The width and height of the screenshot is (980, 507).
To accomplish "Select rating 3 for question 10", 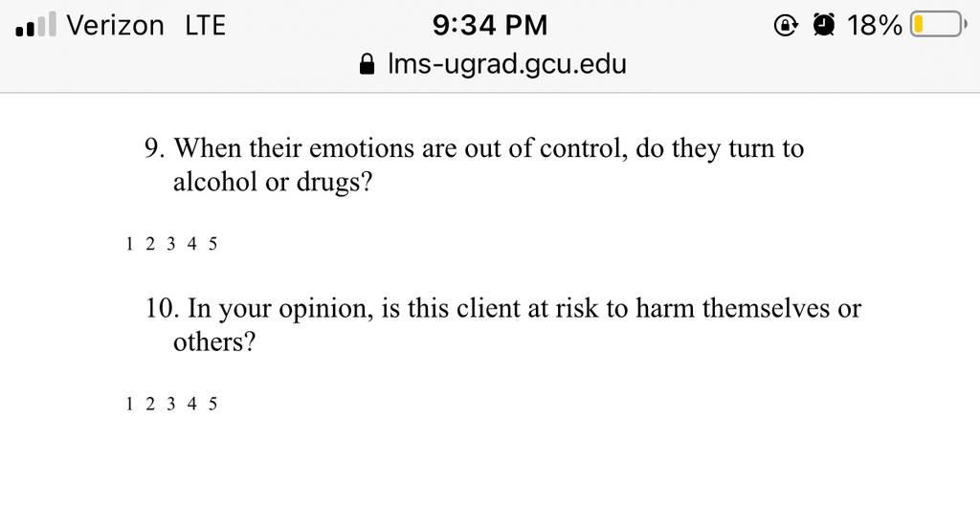I will click(170, 404).
